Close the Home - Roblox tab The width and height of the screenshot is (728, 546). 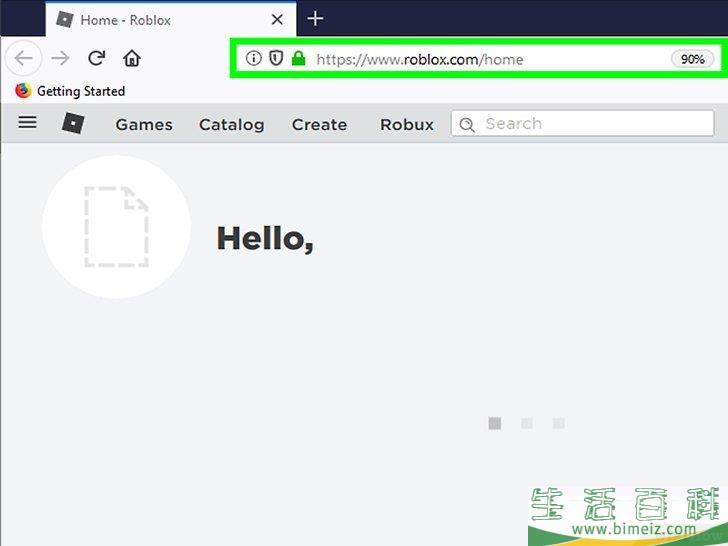coord(277,20)
